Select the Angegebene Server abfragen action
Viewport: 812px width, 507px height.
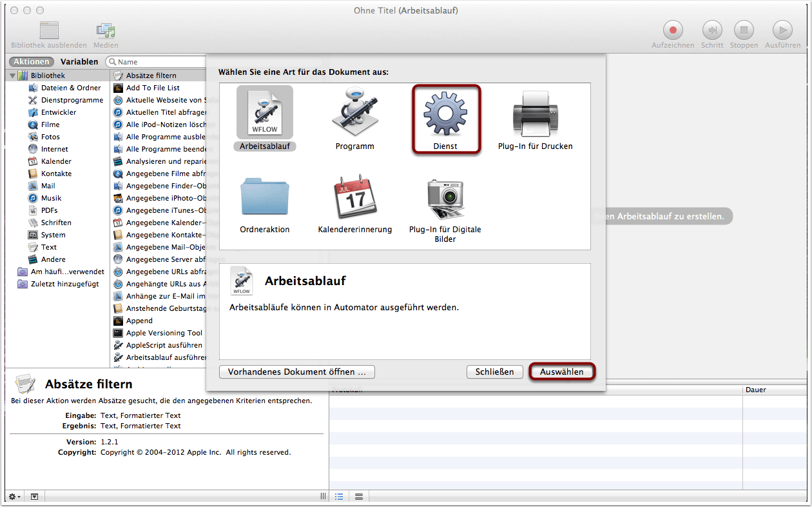pyautogui.click(x=159, y=259)
